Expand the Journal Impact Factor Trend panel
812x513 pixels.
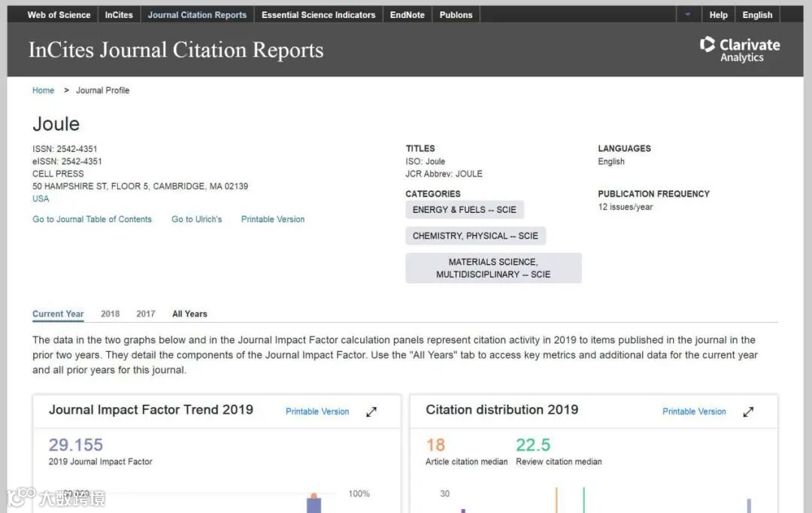pos(371,412)
